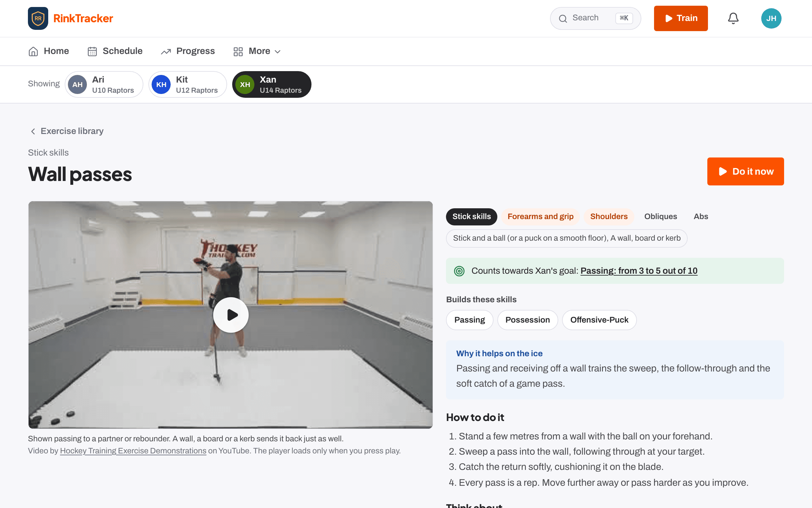
Task: Select the Abs tag
Action: coord(701,216)
